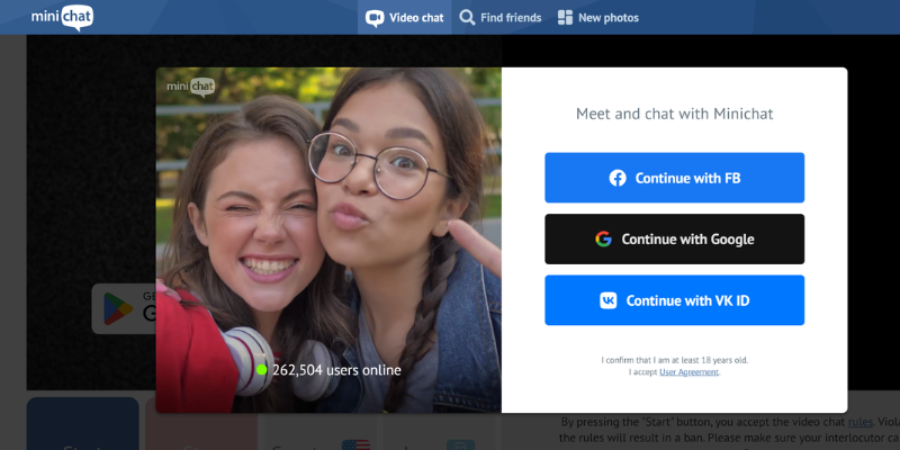Viewport: 900px width, 450px height.
Task: Choose Continue with VK ID
Action: click(674, 300)
